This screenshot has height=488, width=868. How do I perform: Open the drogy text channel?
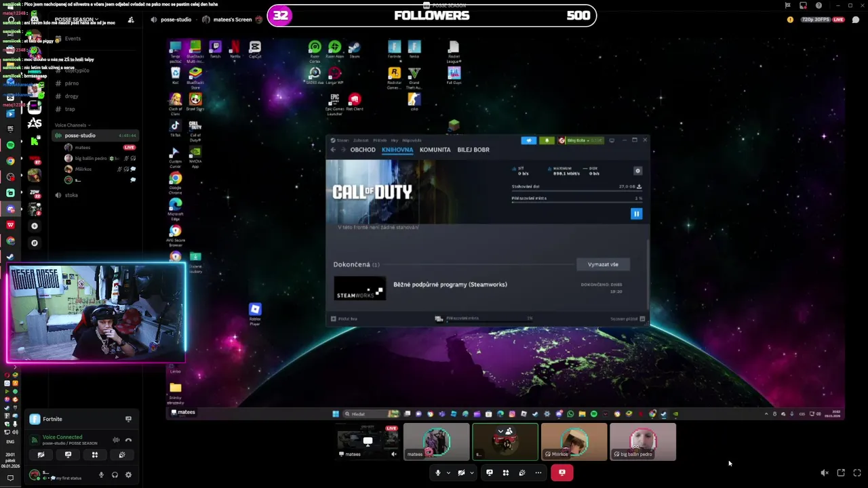click(72, 96)
